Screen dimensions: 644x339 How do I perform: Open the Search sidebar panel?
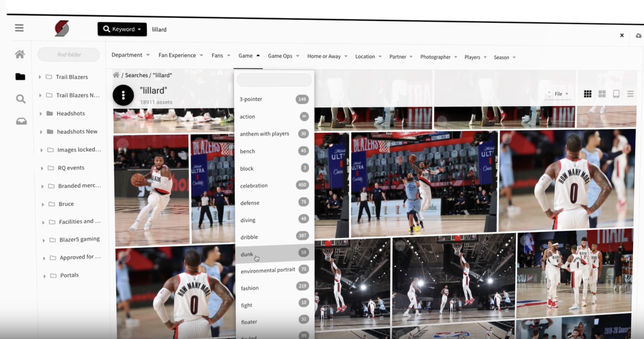pyautogui.click(x=21, y=99)
